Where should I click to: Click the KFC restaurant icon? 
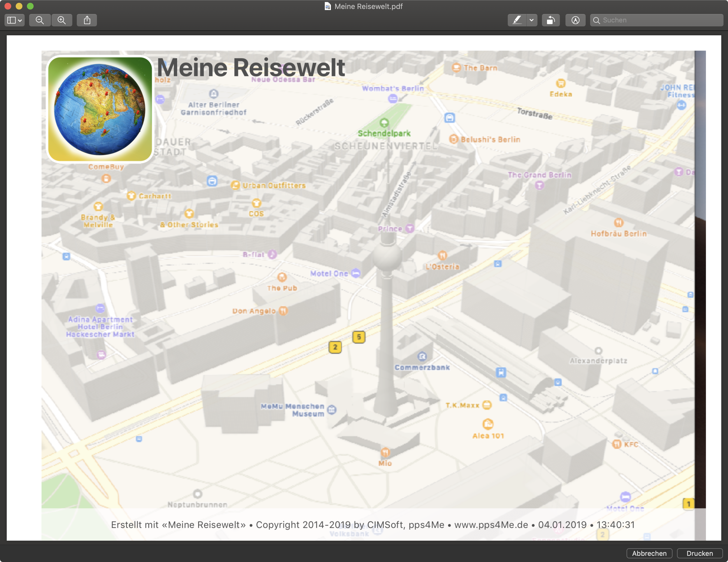617,444
